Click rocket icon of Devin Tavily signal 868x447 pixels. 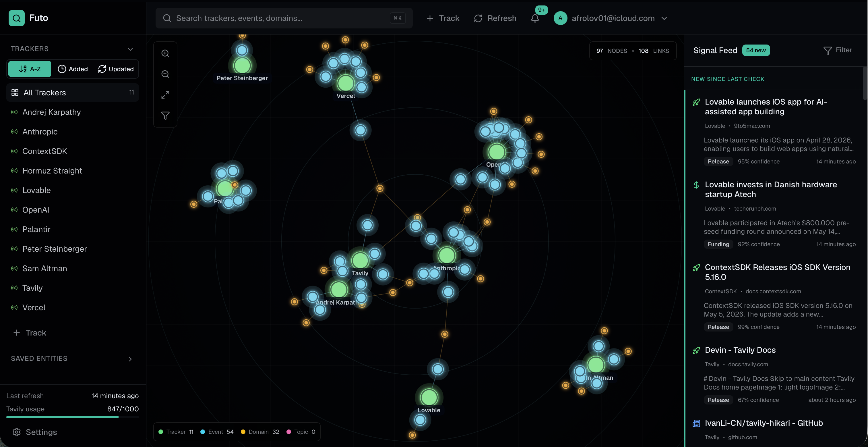click(x=696, y=350)
